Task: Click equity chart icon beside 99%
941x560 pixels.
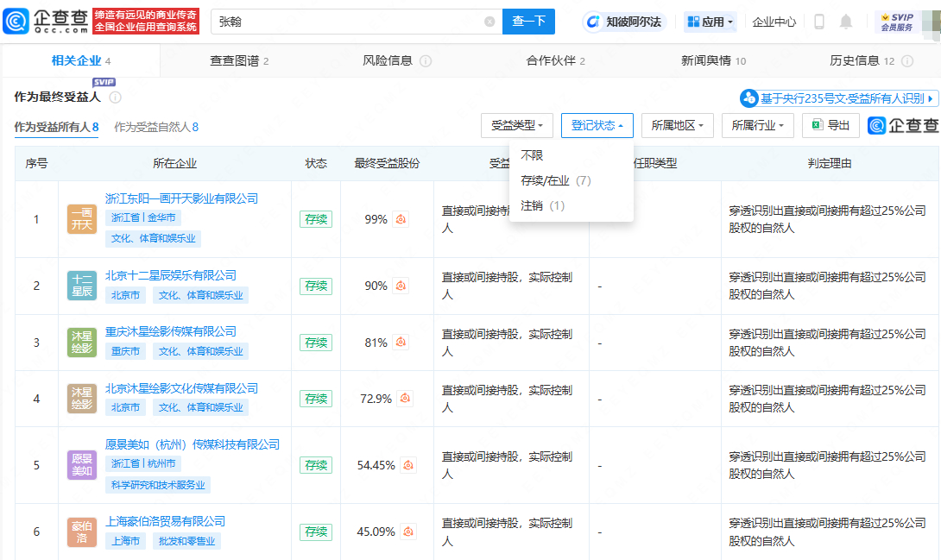Action: 401,219
